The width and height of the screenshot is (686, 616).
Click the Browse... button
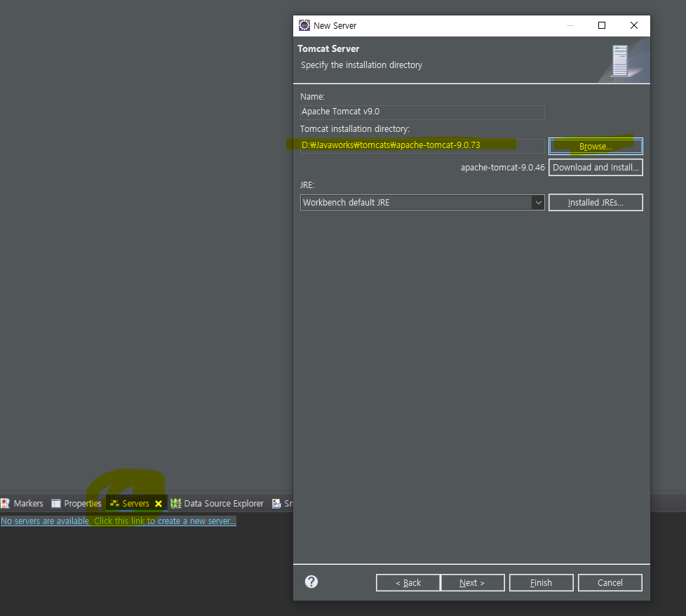pos(596,146)
